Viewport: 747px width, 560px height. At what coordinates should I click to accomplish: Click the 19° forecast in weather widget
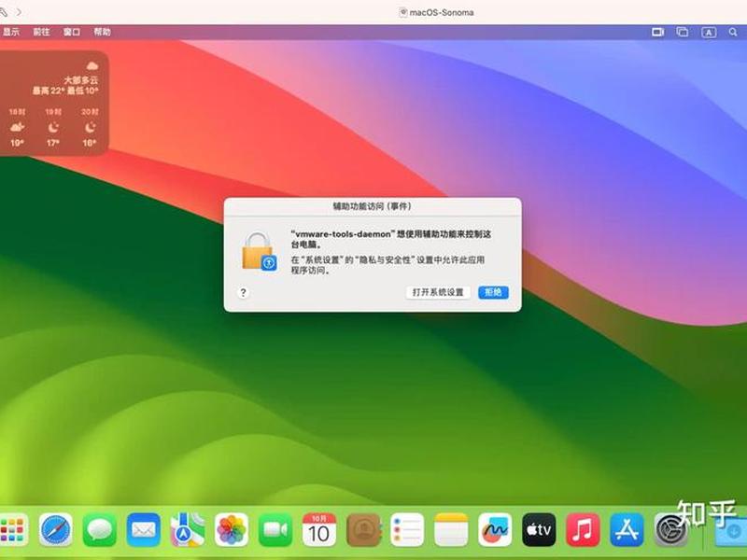17,143
